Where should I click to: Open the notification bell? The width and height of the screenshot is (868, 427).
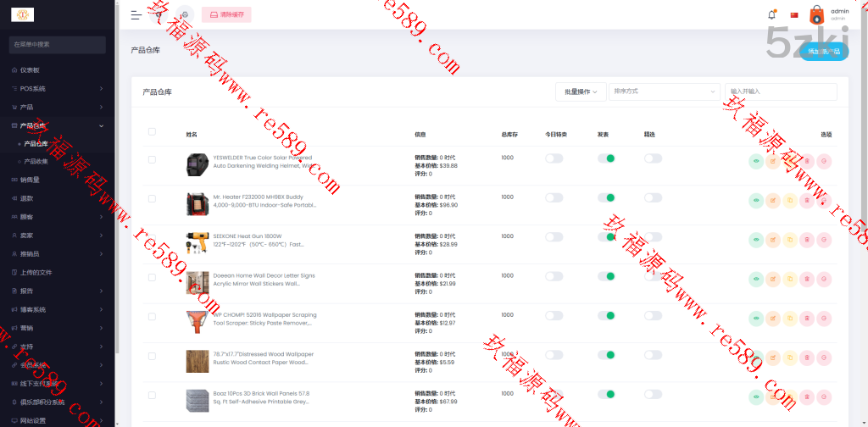click(x=771, y=14)
